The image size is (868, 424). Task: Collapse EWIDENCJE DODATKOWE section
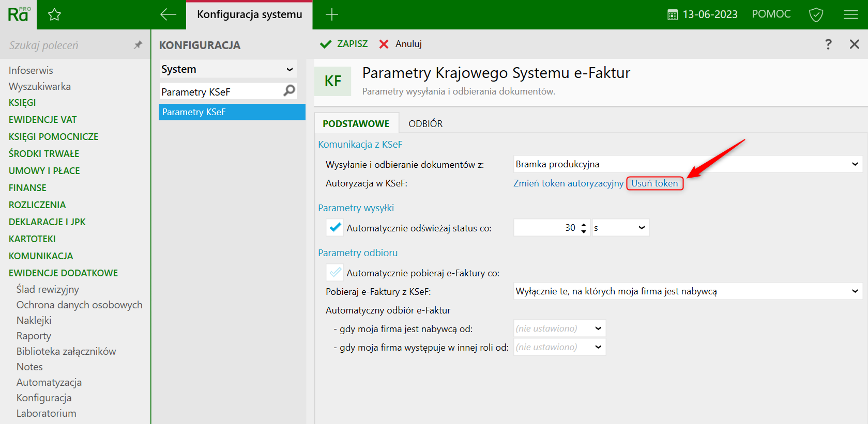coord(63,273)
